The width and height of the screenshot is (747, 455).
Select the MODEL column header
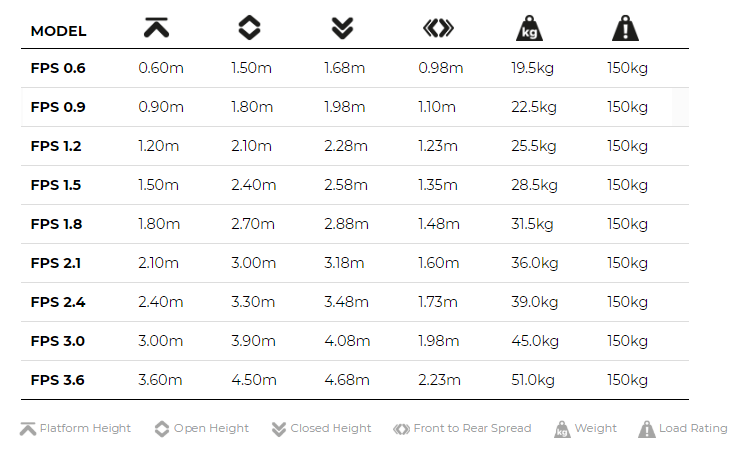59,31
